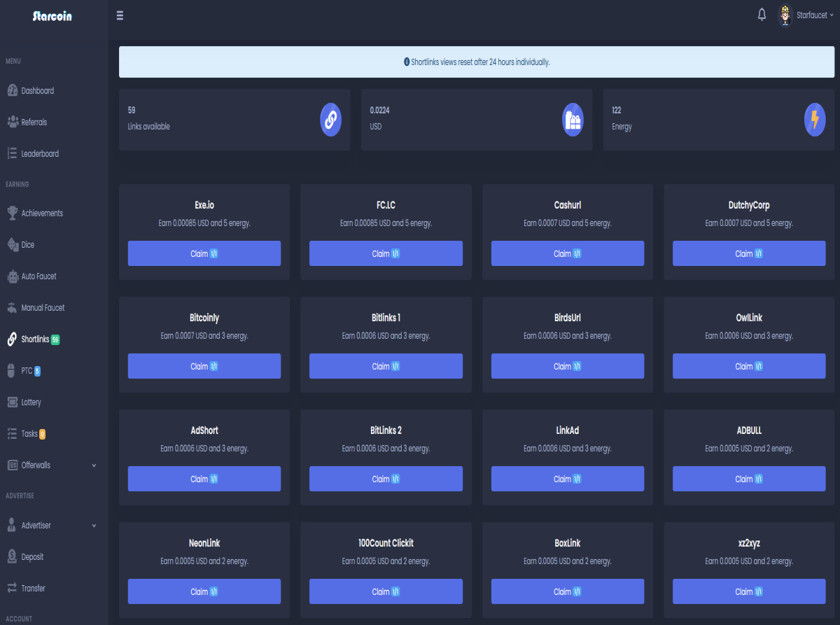Expand the Offerwalls submenu chevron
The height and width of the screenshot is (625, 840).
click(x=94, y=465)
